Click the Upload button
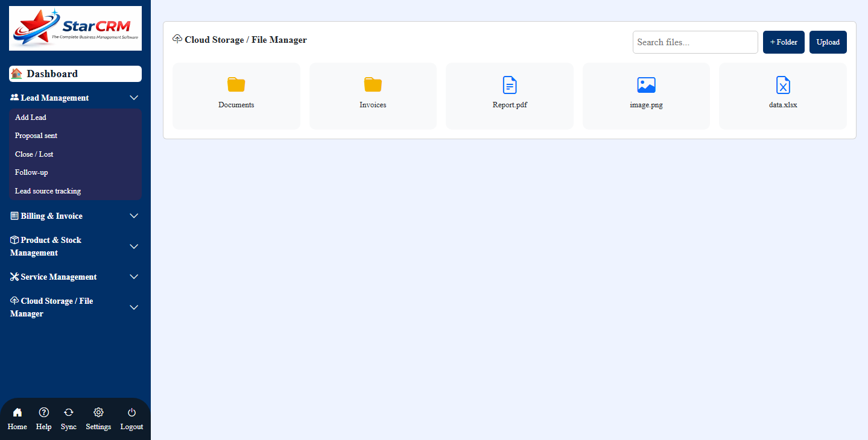Screen dimensions: 868x440 828,42
